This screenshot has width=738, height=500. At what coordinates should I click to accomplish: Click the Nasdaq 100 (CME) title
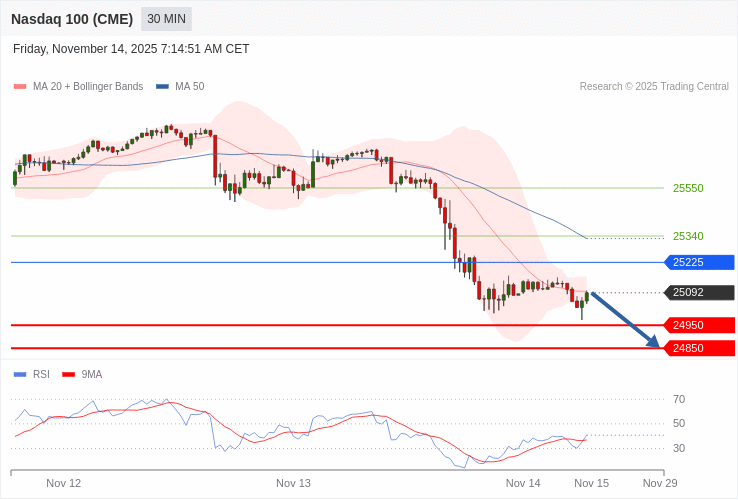(x=72, y=19)
